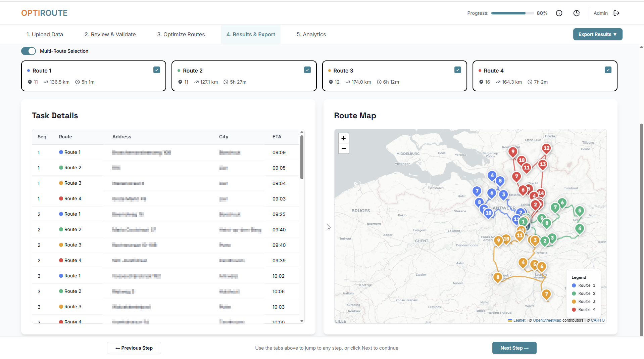Screen dimensions: 644x359
Task: Open the OpenStreetMap attribution link
Action: click(x=547, y=320)
